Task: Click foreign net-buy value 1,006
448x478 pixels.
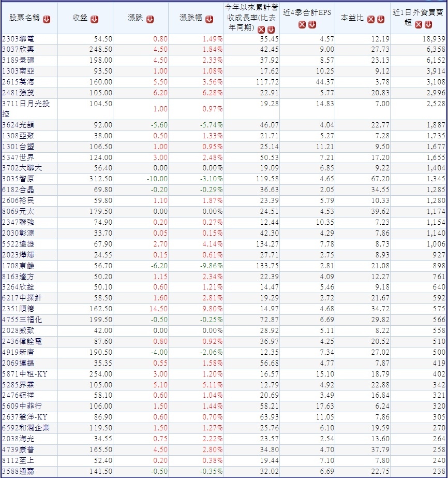Action: click(436, 244)
